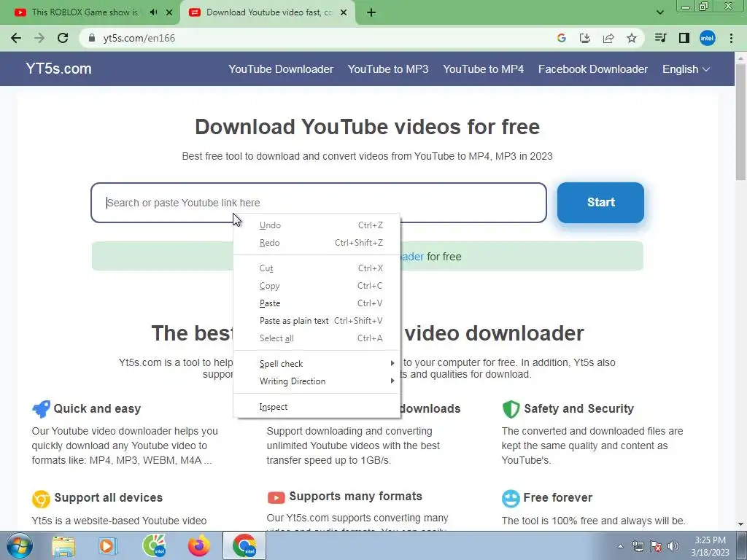Open the Windows Start orb
The image size is (747, 560).
coord(19,545)
